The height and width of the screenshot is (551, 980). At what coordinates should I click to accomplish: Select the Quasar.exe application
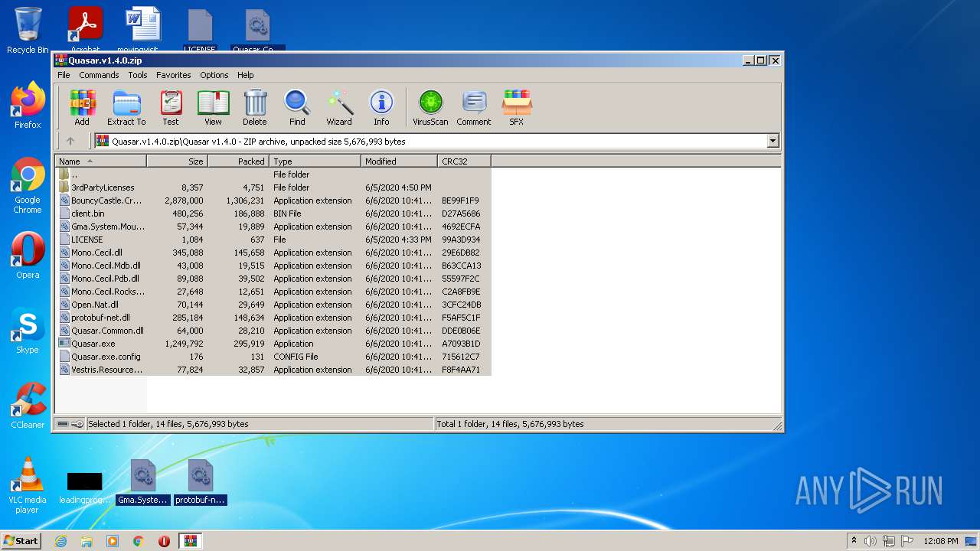pyautogui.click(x=273, y=344)
